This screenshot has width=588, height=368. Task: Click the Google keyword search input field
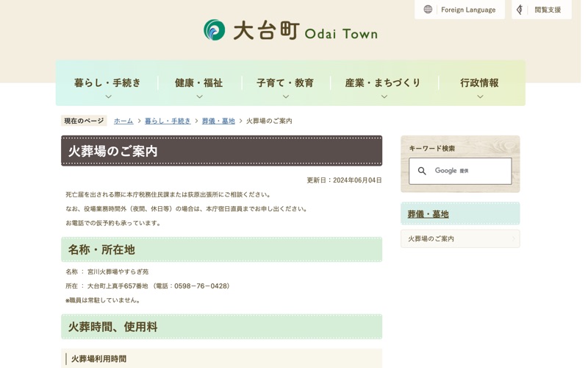(460, 171)
